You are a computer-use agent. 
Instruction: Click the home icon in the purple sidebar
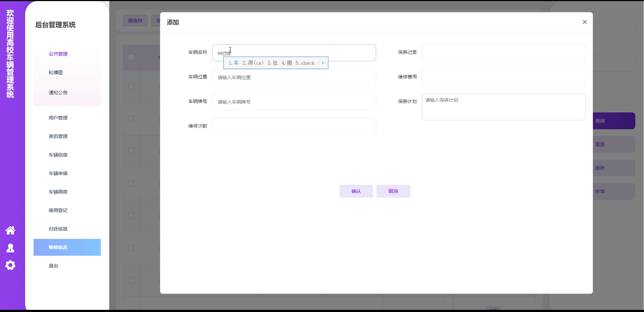point(10,230)
